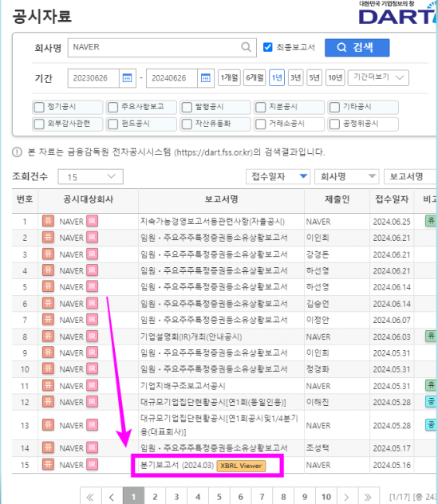Click the company name input field

click(x=162, y=48)
